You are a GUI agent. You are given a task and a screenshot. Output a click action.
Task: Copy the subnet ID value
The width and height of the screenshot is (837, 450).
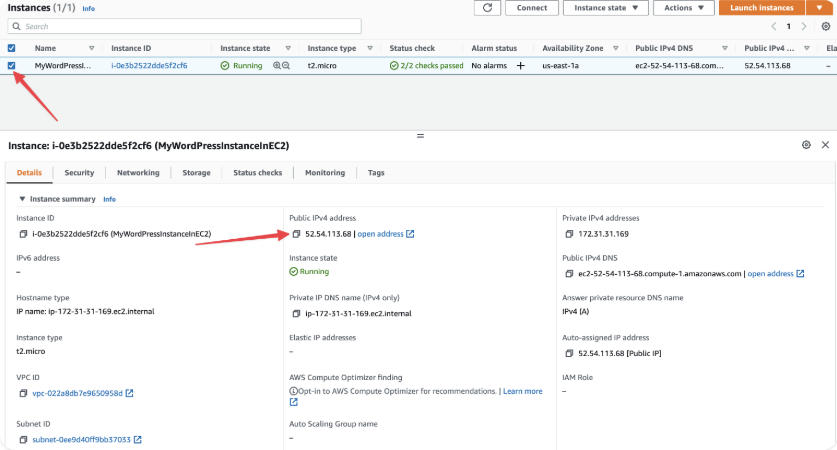23,440
